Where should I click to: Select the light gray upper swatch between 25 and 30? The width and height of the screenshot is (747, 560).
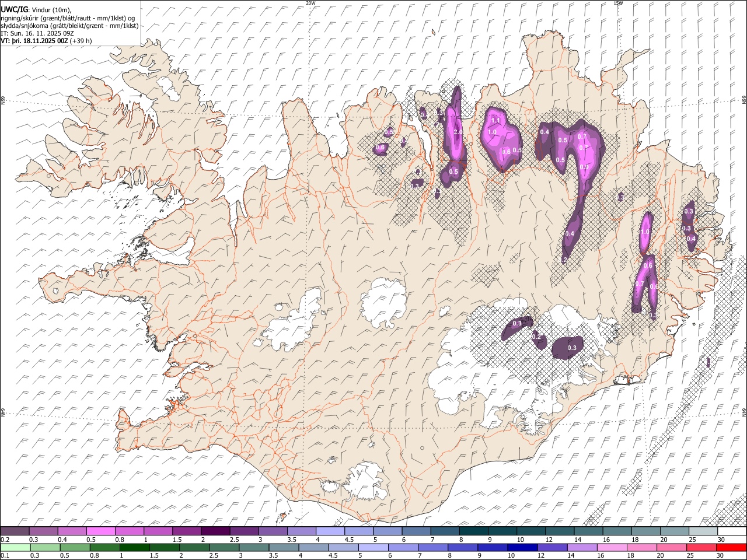point(704,531)
